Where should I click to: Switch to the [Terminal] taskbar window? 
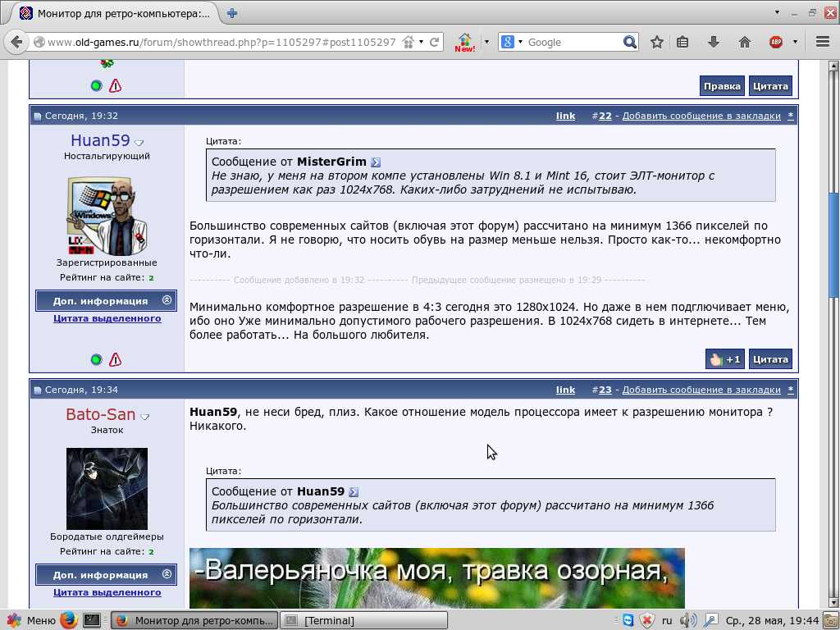363,620
